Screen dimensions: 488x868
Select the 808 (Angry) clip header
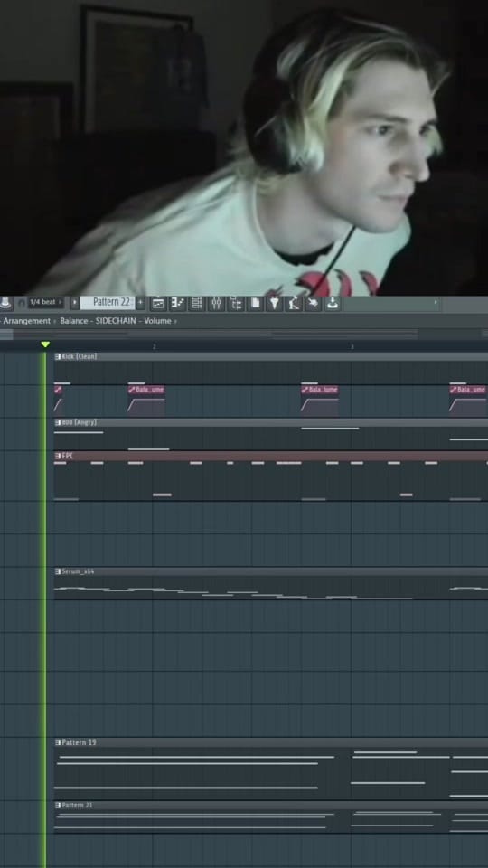[x=270, y=422]
